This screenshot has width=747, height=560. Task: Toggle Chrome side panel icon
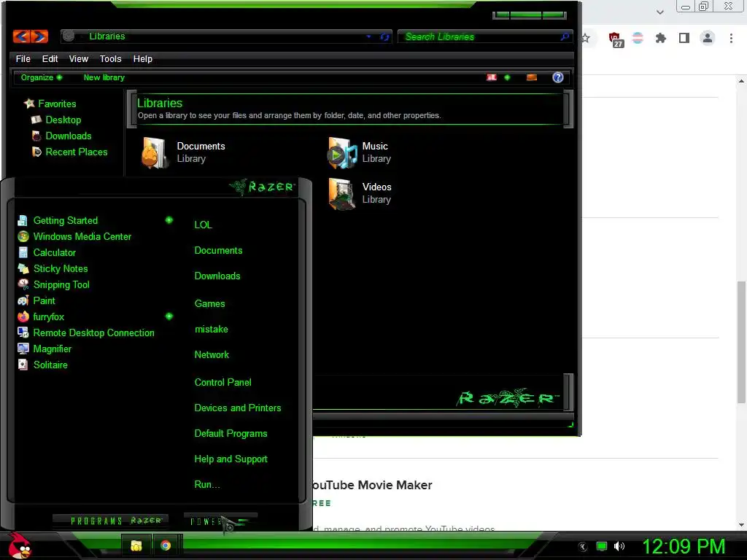(x=684, y=38)
